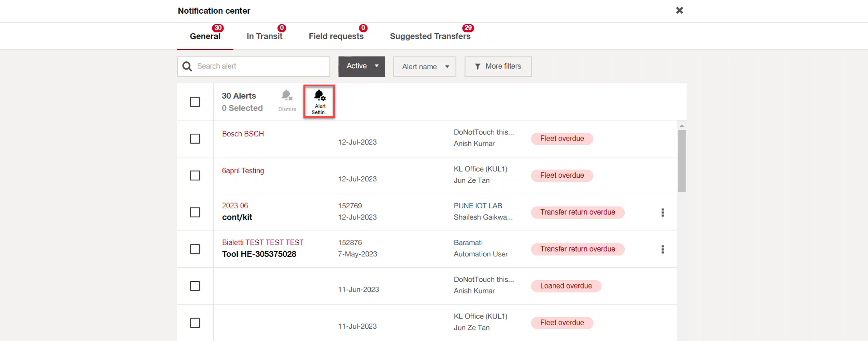Check the Bosch BSCH alert checkbox
The height and width of the screenshot is (341, 868).
(x=195, y=139)
